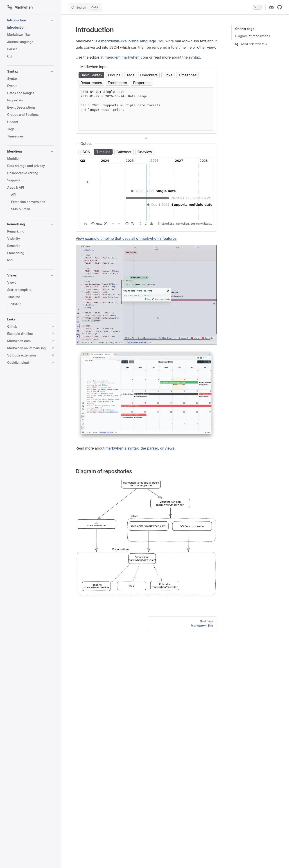Go to next page Markdown-like
The width and height of the screenshot is (289, 868).
[x=182, y=623]
